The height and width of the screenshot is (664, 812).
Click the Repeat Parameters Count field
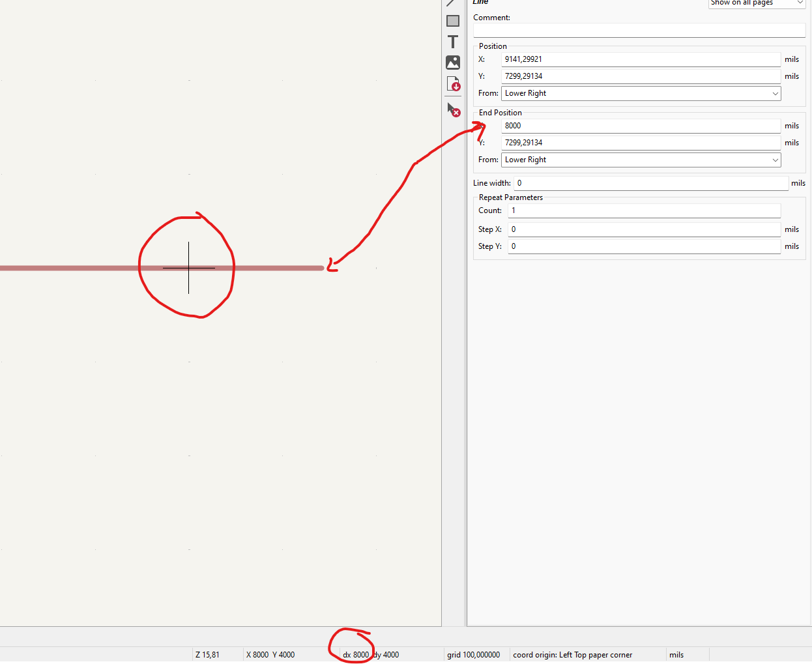[644, 210]
